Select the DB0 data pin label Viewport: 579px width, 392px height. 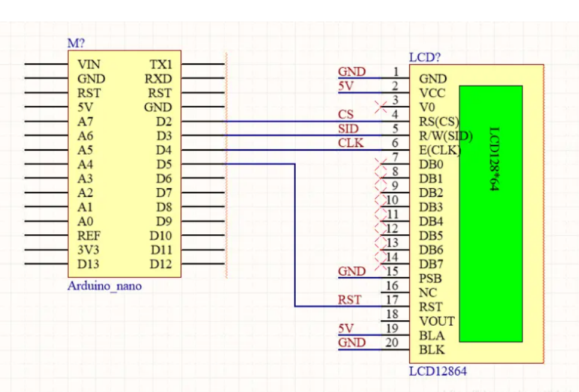(x=431, y=164)
